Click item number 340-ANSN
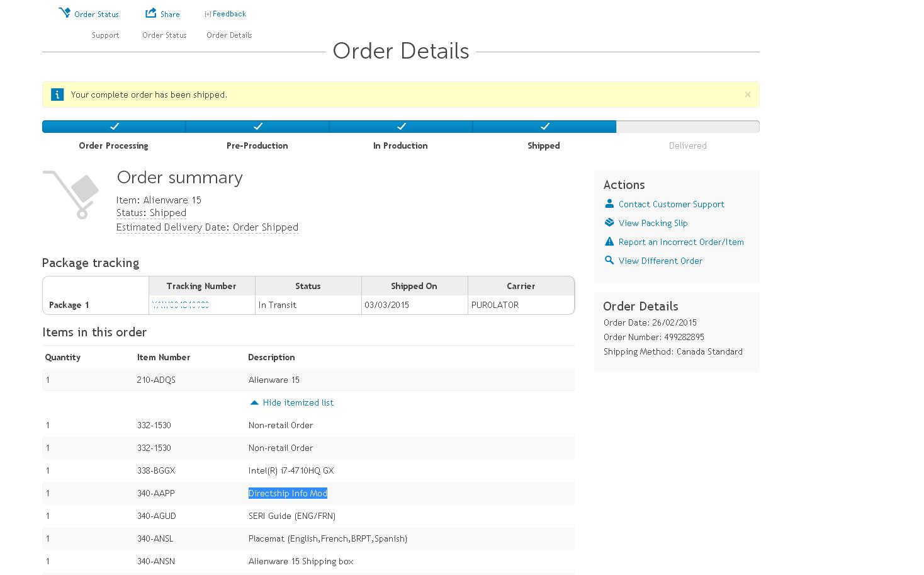Image resolution: width=924 pixels, height=575 pixels. coord(156,561)
